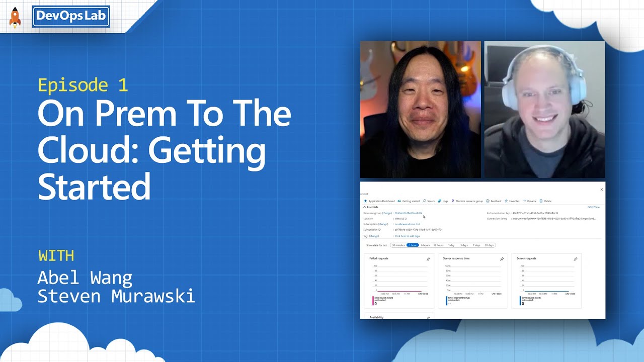Pick the 3 days data range

pos(463,245)
